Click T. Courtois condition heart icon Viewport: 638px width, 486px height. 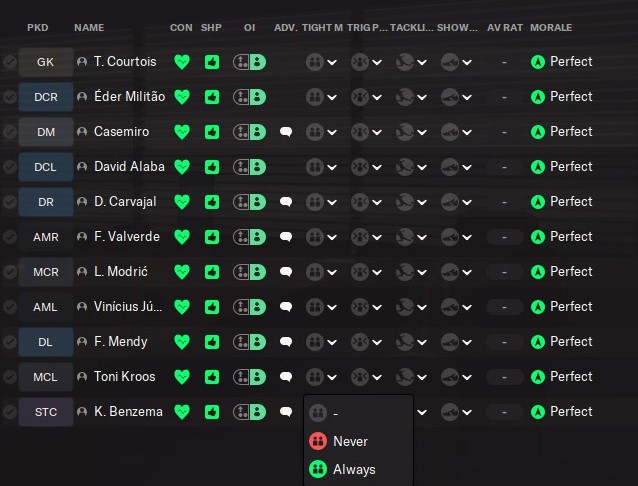pyautogui.click(x=181, y=62)
